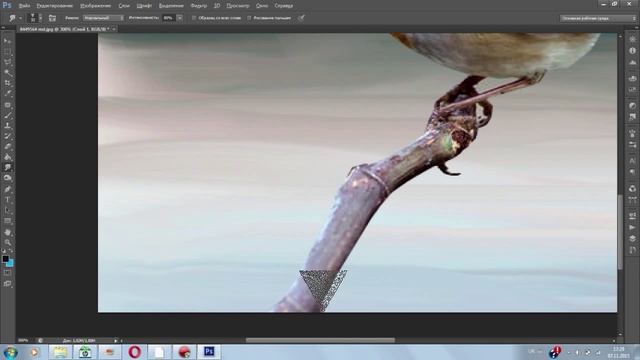Open the Character panel icon
The width and height of the screenshot is (640, 360).
(x=632, y=161)
